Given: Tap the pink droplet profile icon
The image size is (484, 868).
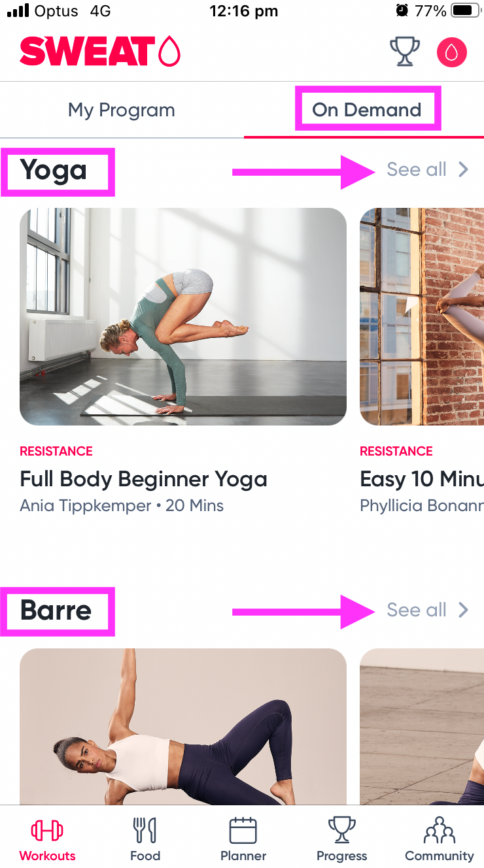Looking at the screenshot, I should (452, 52).
